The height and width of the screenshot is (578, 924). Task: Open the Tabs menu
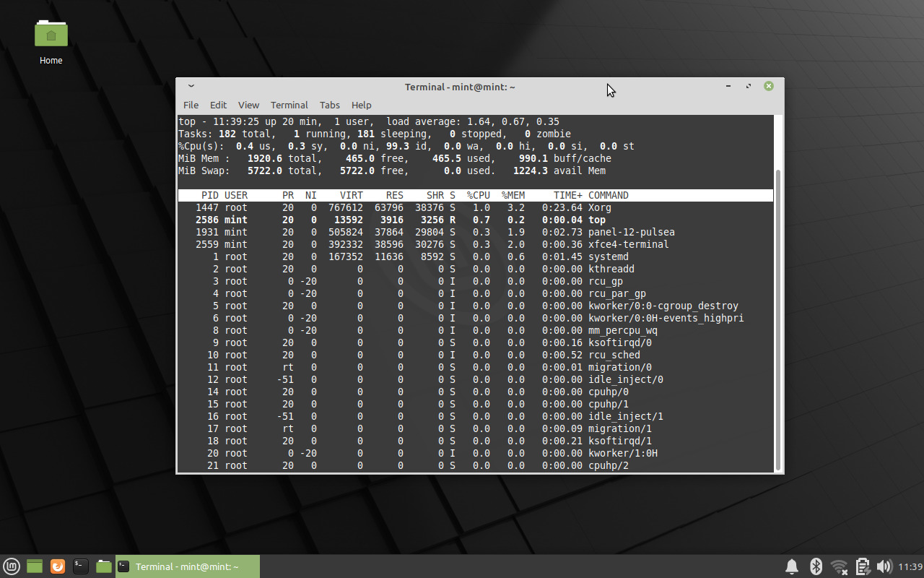330,105
